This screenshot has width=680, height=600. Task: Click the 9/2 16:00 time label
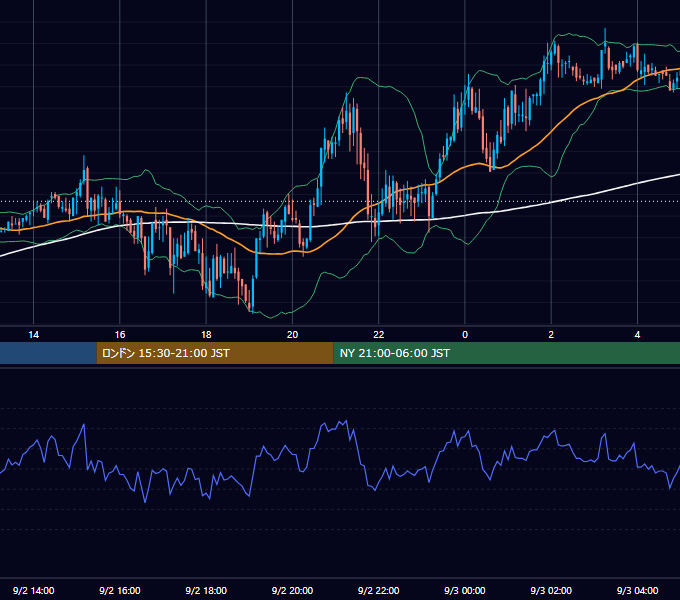[120, 590]
